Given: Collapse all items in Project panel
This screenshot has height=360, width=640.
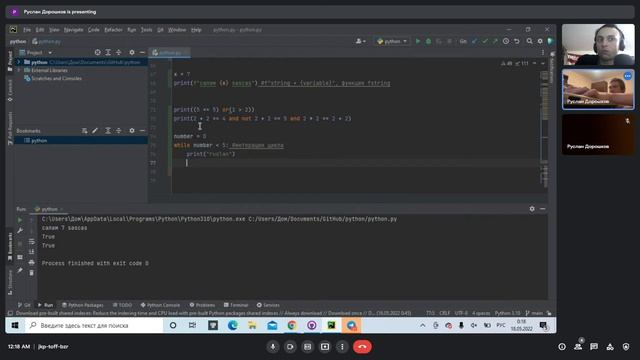Looking at the screenshot, I should [x=119, y=52].
